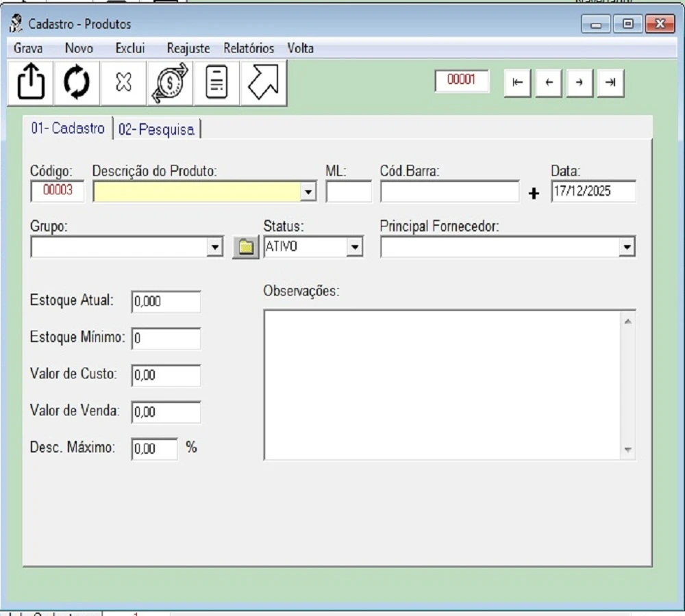Open the Principal Fornecedor dropdown

coord(627,247)
